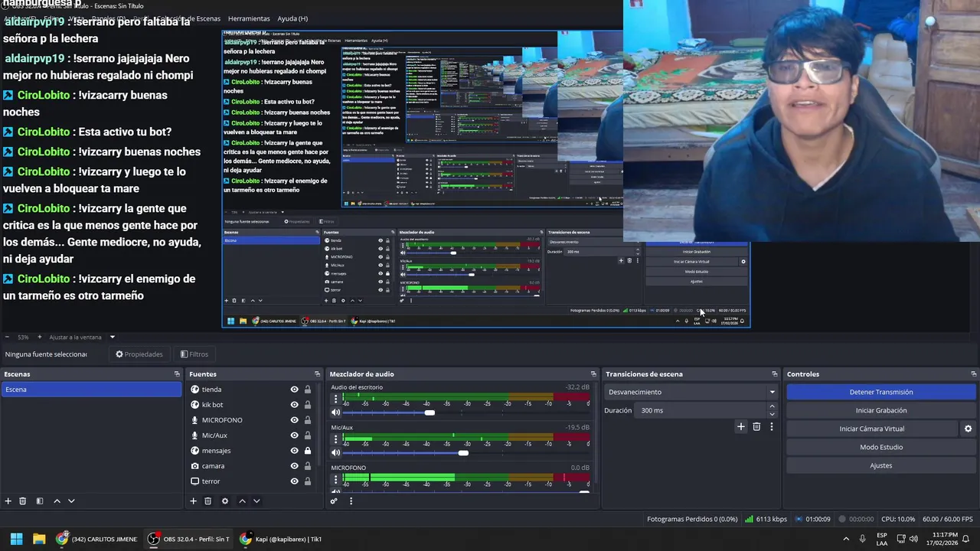The height and width of the screenshot is (551, 980).
Task: Open the Herramientas menu
Action: 249,18
